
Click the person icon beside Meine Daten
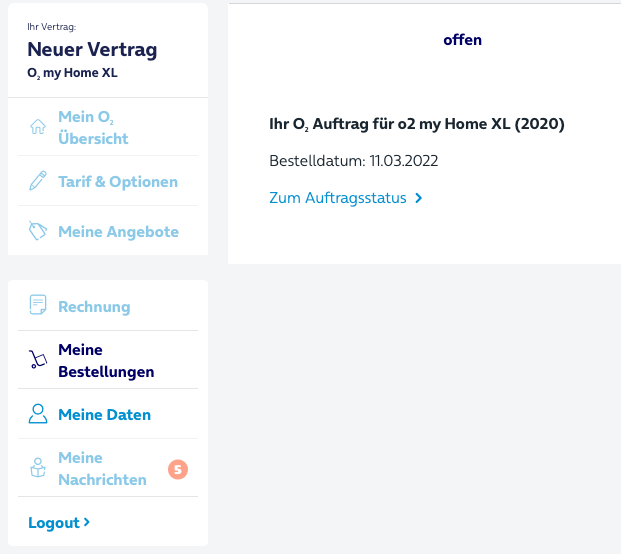38,414
